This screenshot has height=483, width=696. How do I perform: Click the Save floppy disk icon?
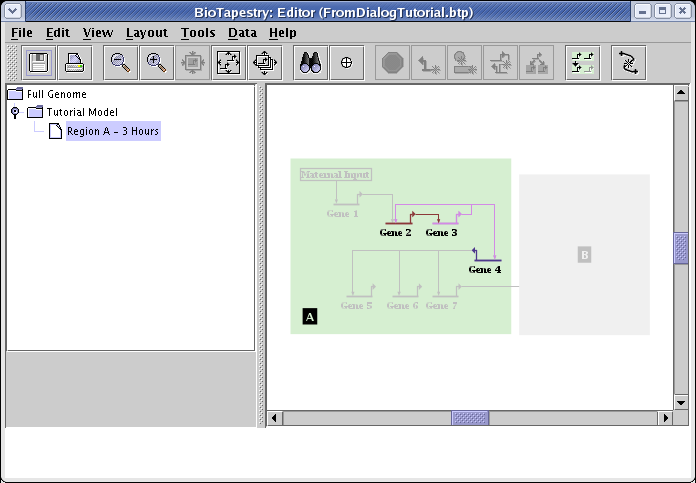(x=40, y=62)
